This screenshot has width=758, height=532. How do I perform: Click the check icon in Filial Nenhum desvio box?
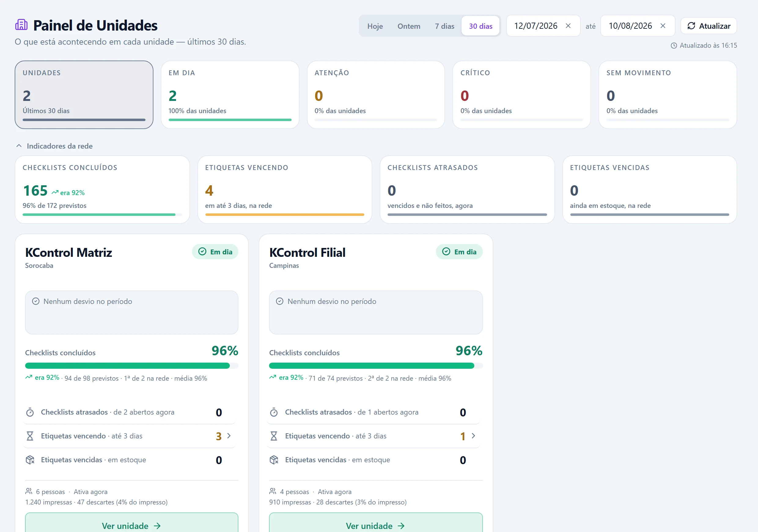(280, 301)
